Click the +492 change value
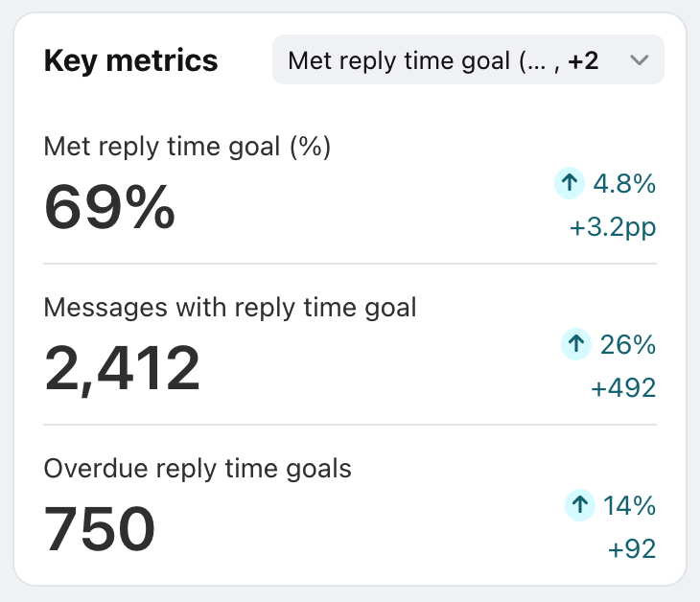This screenshot has height=602, width=700. point(623,388)
